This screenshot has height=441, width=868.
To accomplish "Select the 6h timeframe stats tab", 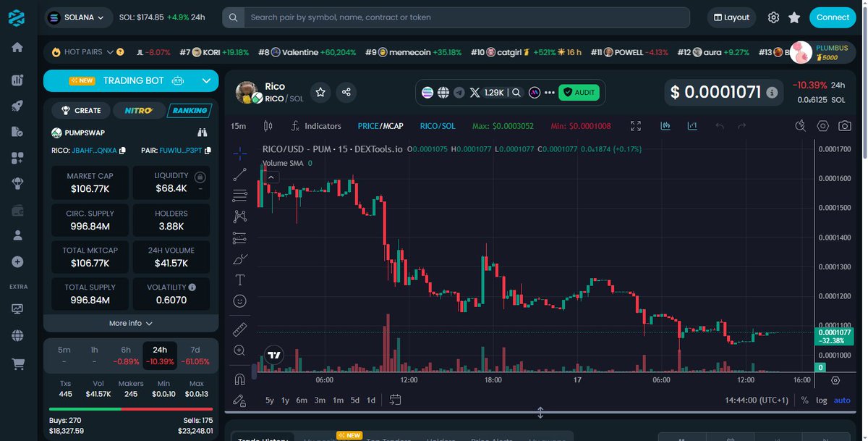I will click(x=126, y=355).
